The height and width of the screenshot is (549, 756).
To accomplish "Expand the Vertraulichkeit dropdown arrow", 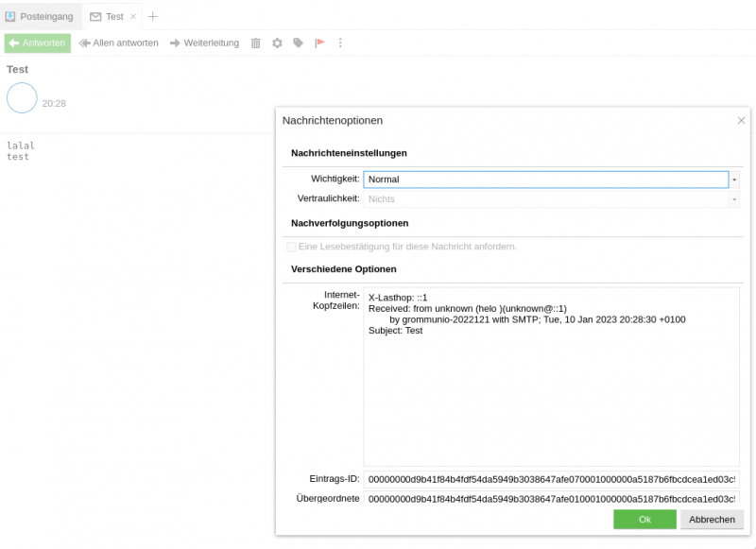I will 734,199.
